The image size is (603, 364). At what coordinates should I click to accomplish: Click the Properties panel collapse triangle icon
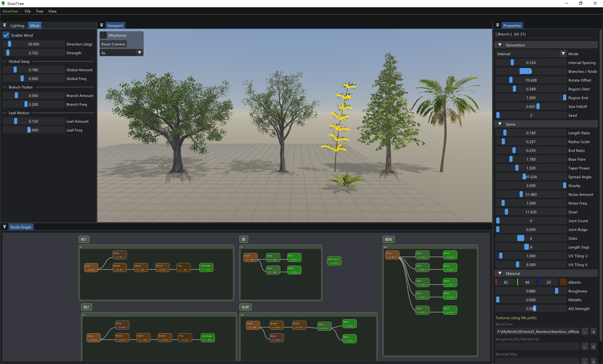coord(498,25)
